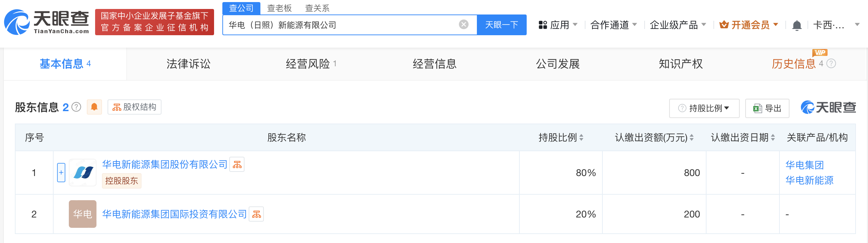868x243 pixels.
Task: Open equity structure icon for 华电新能源集团国际投资有限公司
Action: tap(256, 214)
